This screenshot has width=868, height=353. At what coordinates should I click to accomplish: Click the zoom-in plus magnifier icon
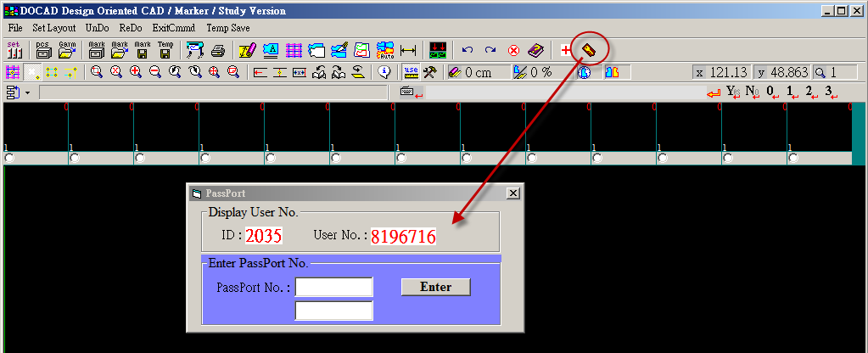(x=136, y=72)
